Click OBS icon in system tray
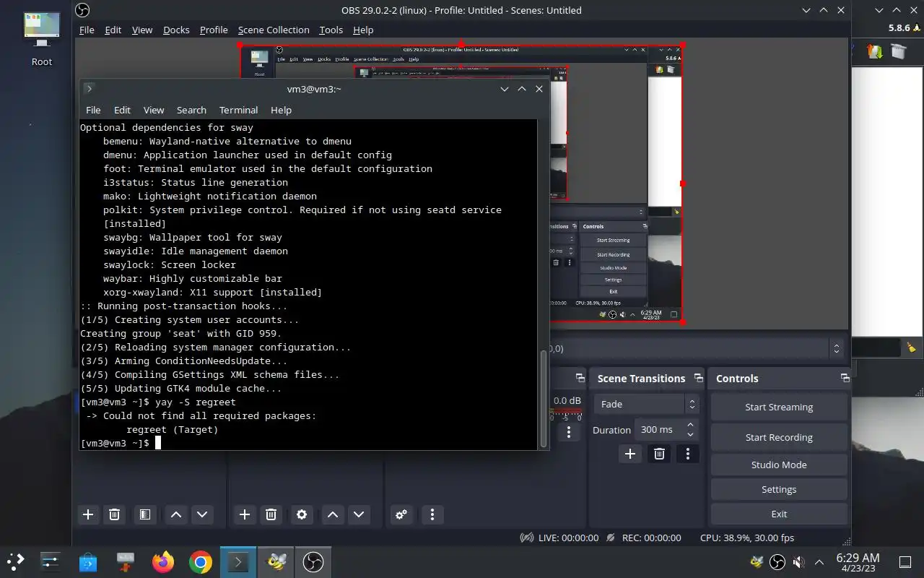The width and height of the screenshot is (924, 578). point(777,562)
